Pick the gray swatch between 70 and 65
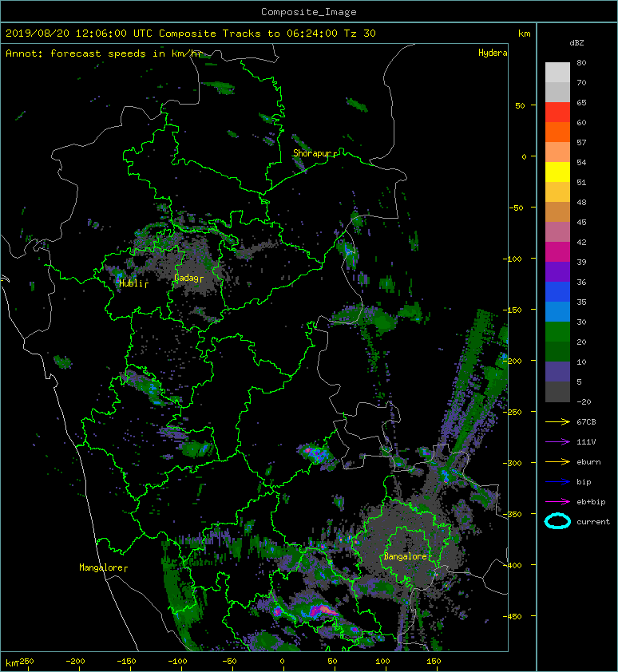Image resolution: width=618 pixels, height=672 pixels. 557,92
